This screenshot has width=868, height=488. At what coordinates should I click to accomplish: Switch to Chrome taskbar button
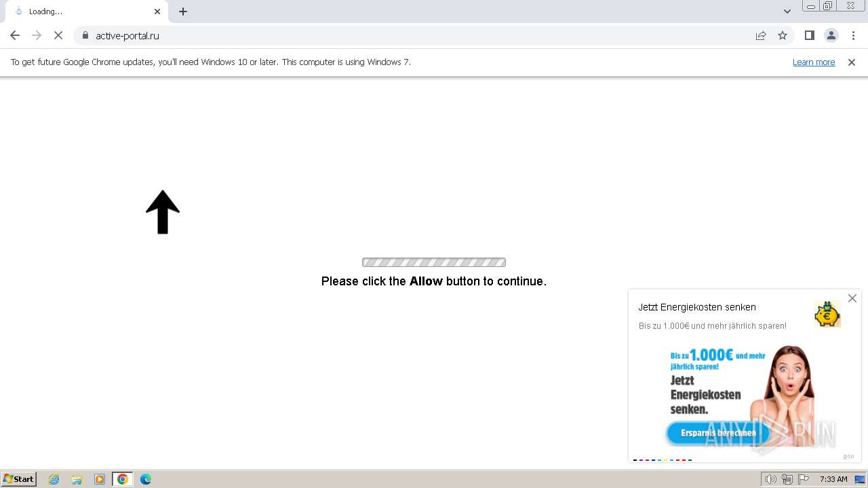pos(123,479)
